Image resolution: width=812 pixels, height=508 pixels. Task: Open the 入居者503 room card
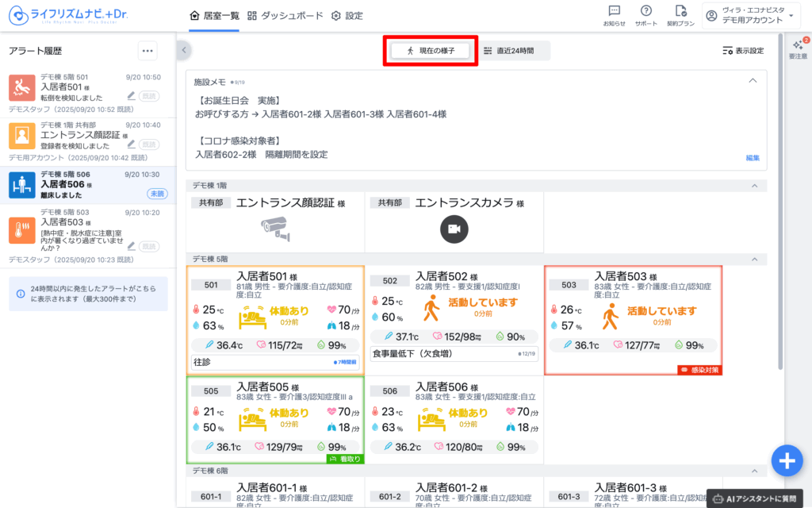click(633, 319)
